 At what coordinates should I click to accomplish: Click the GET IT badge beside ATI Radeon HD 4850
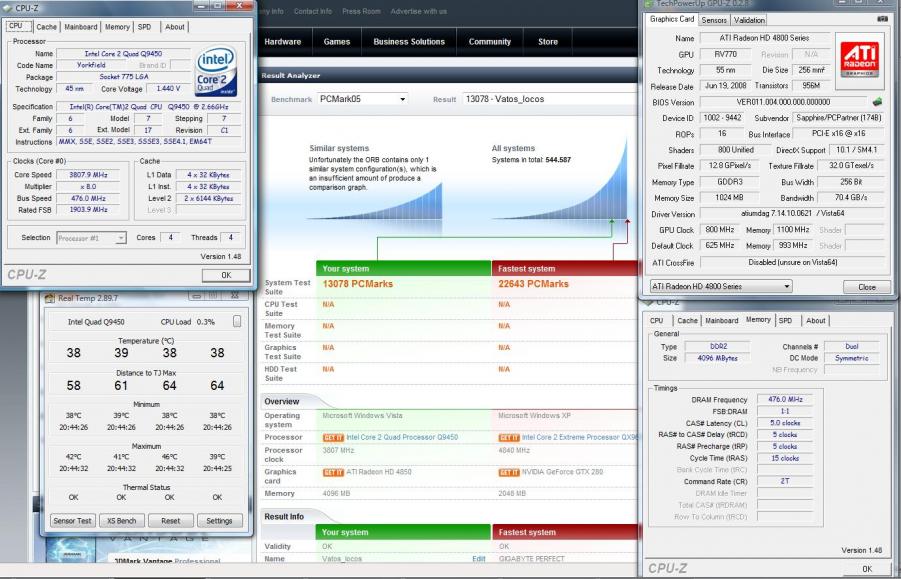click(x=333, y=473)
